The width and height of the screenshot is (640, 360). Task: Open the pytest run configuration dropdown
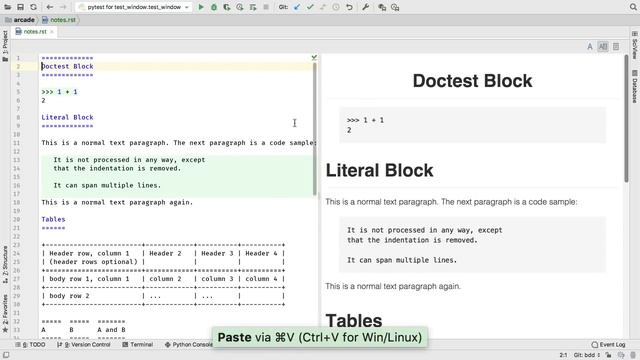point(134,7)
